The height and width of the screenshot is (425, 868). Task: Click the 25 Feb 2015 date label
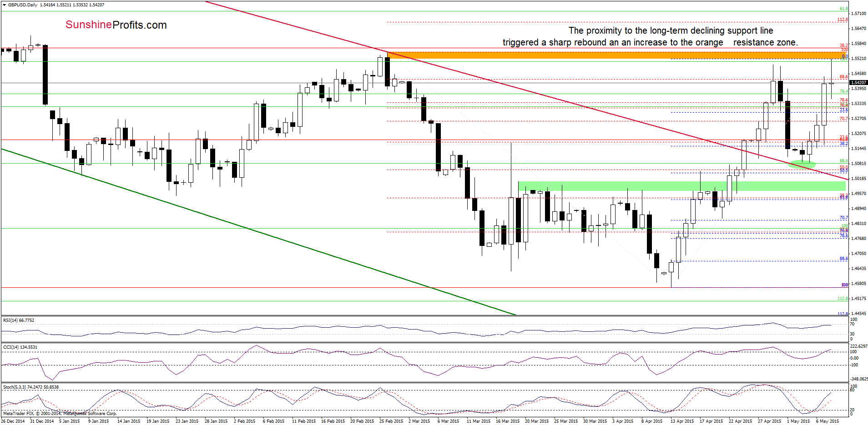[x=391, y=421]
